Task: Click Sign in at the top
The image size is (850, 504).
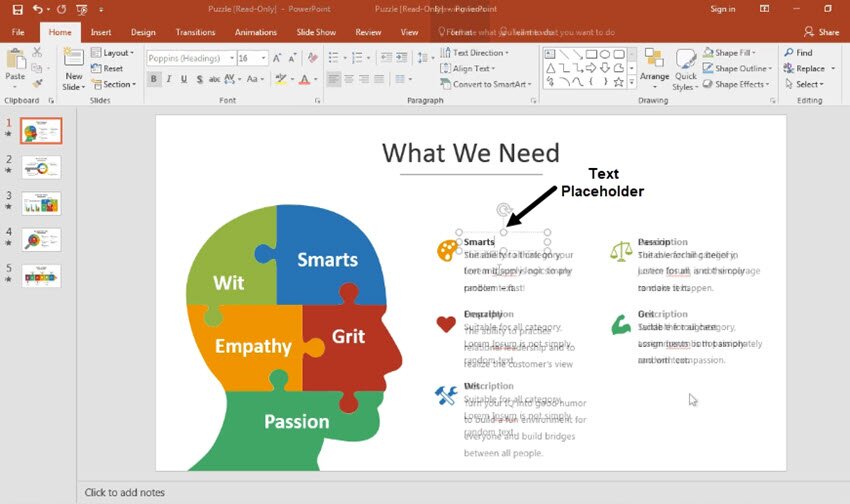Action: tap(722, 9)
